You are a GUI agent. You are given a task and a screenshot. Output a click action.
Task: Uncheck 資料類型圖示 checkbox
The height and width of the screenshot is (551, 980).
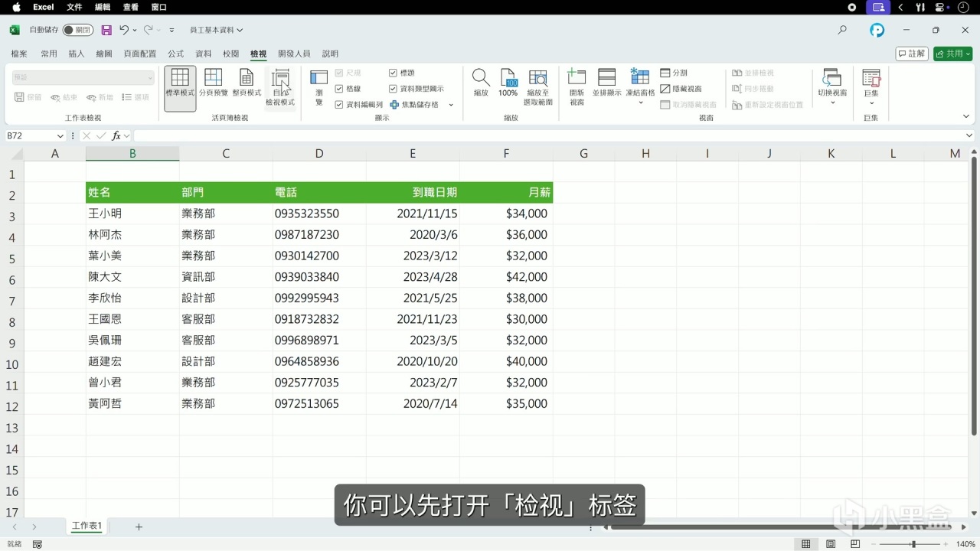point(393,89)
